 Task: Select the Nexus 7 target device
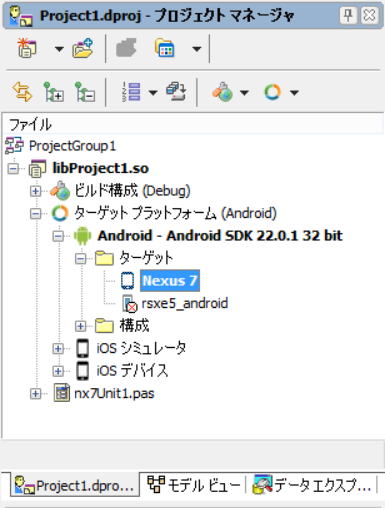click(170, 281)
